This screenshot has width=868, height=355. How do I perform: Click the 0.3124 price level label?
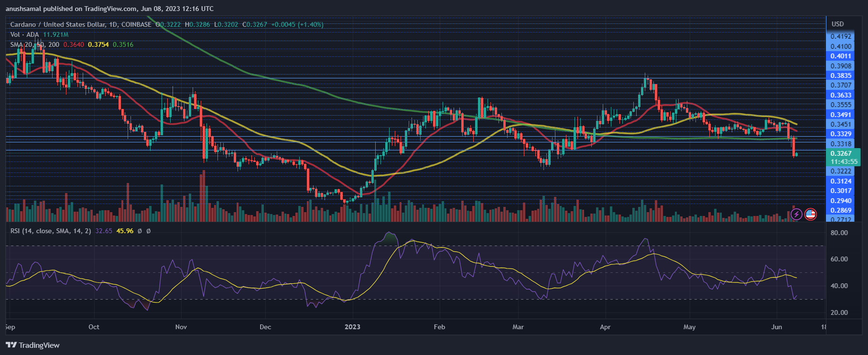click(841, 181)
